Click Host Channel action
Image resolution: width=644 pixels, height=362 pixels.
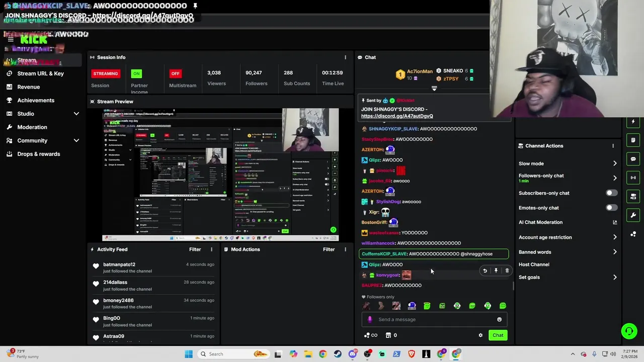coord(534,264)
